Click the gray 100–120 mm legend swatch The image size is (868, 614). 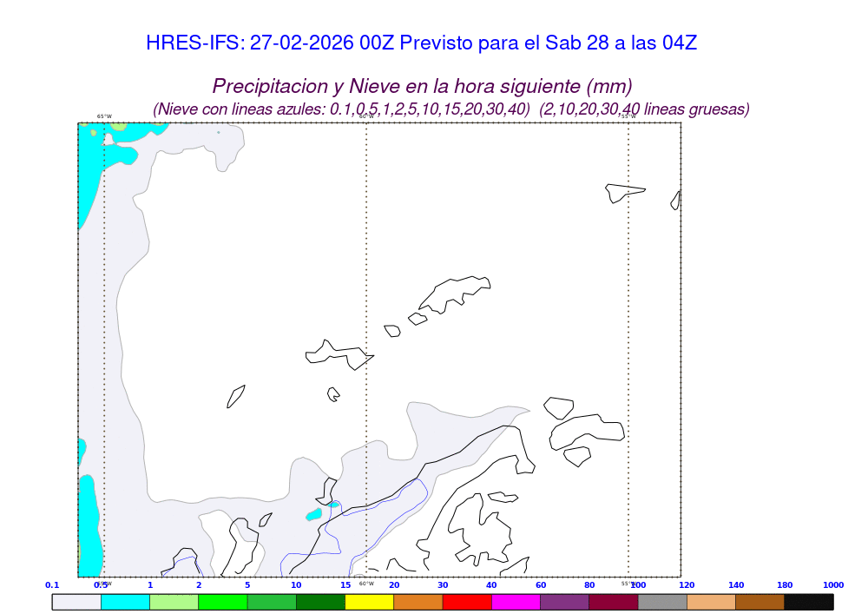662,602
